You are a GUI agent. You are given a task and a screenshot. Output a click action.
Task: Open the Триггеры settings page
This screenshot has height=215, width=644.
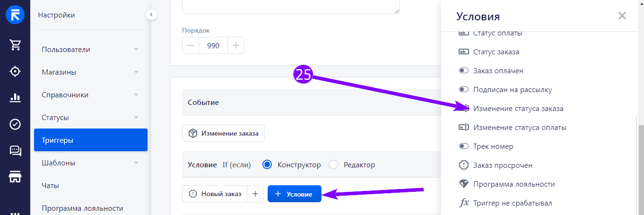(x=91, y=140)
